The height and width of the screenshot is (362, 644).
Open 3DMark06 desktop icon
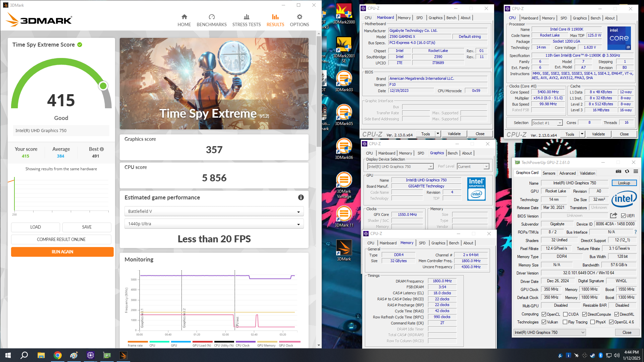(x=344, y=149)
